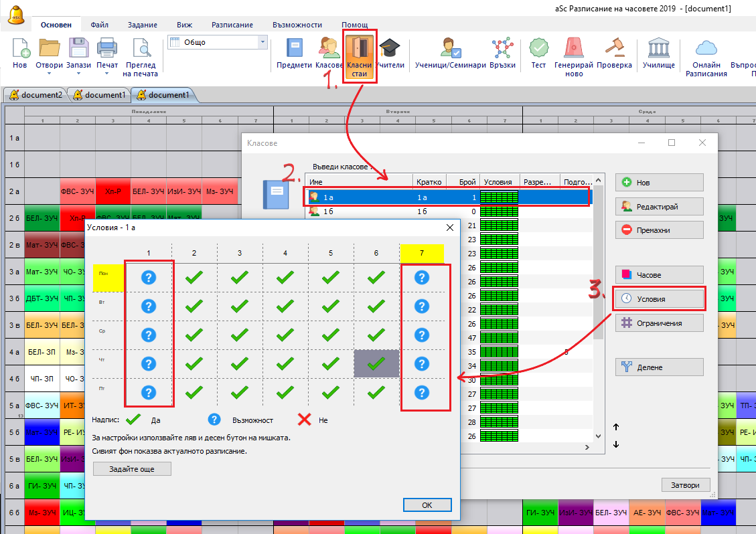The image size is (756, 534).
Task: Toggle Friday period 7 question mark cell
Action: click(422, 393)
